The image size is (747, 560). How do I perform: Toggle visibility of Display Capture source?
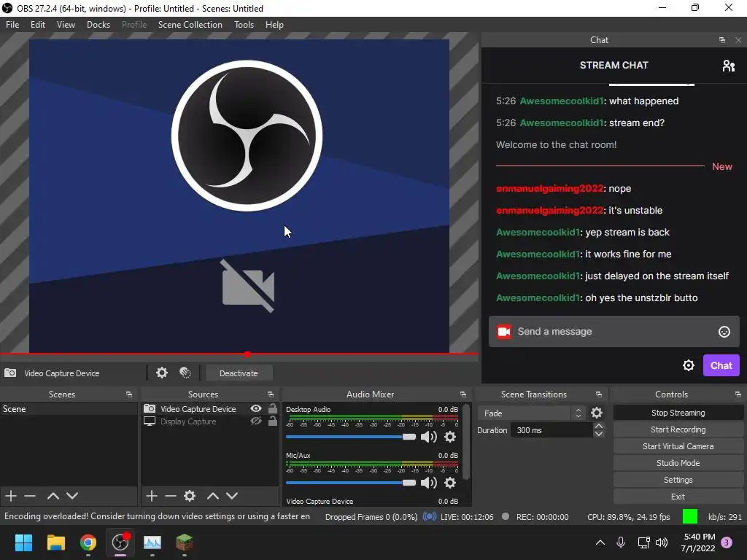[256, 421]
